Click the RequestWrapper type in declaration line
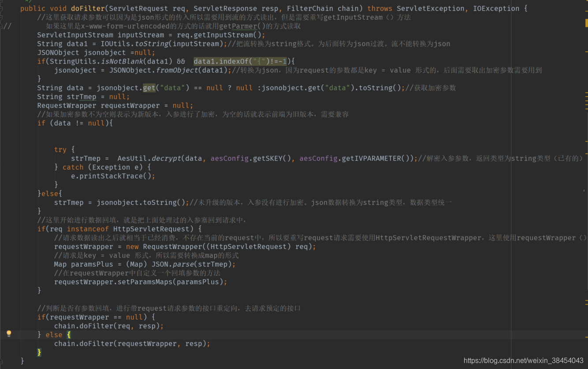588x369 pixels. tap(67, 105)
